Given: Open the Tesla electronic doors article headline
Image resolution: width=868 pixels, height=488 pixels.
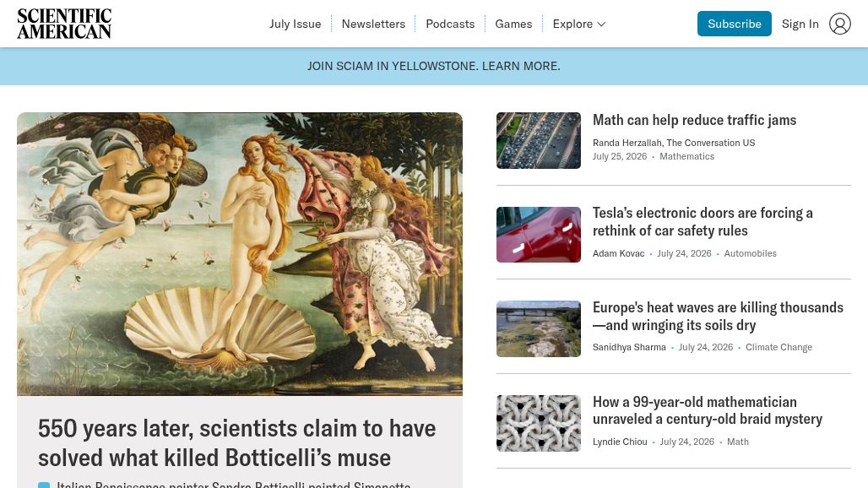Looking at the screenshot, I should coord(703,222).
